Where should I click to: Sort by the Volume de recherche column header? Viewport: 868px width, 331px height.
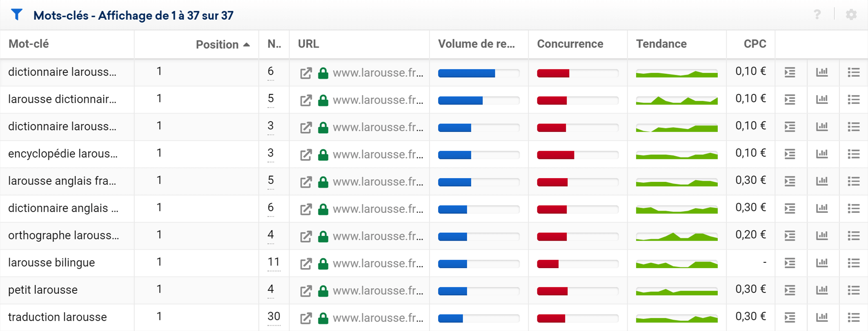476,44
